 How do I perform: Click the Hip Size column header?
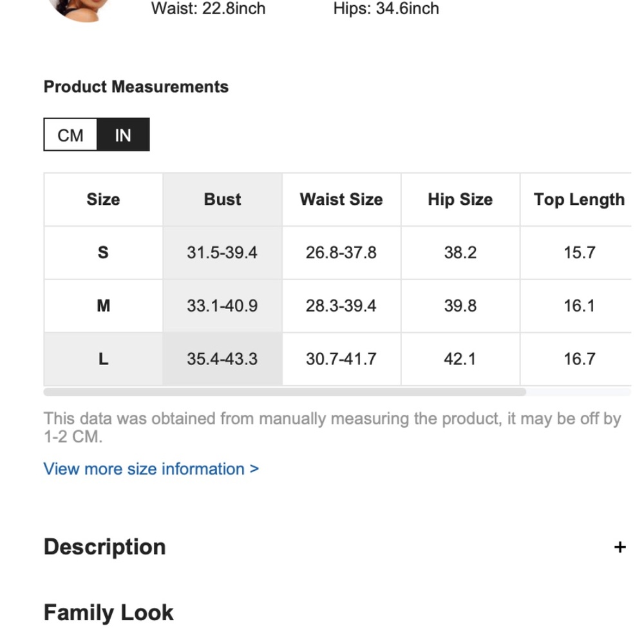click(x=460, y=200)
